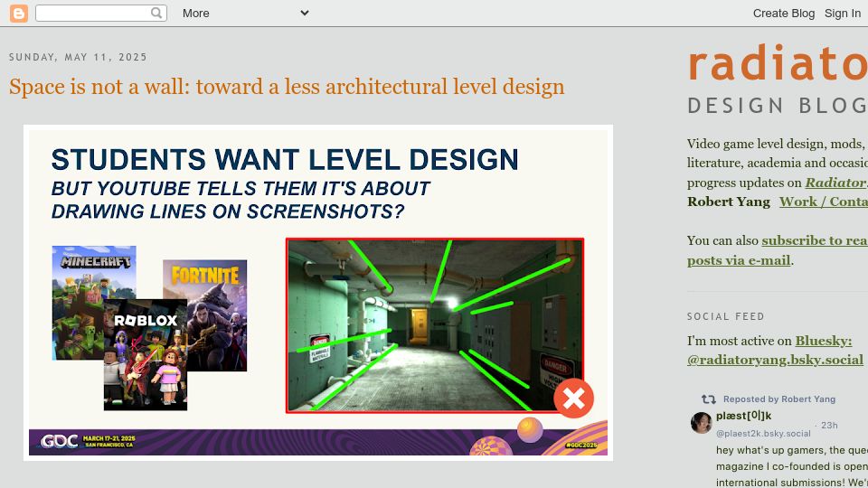868x488 pixels.
Task: Click the SOCIAL FEED heading
Action: tap(726, 316)
